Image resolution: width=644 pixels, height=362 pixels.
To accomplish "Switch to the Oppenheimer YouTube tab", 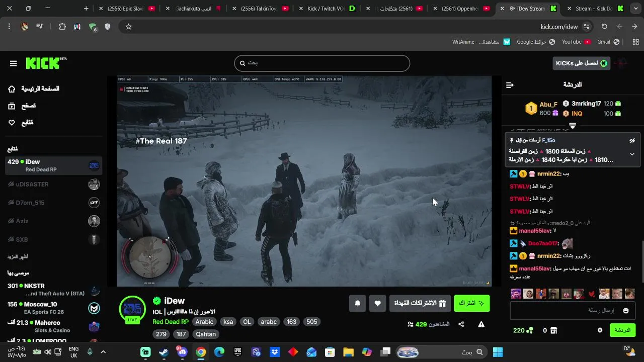I will (x=460, y=9).
